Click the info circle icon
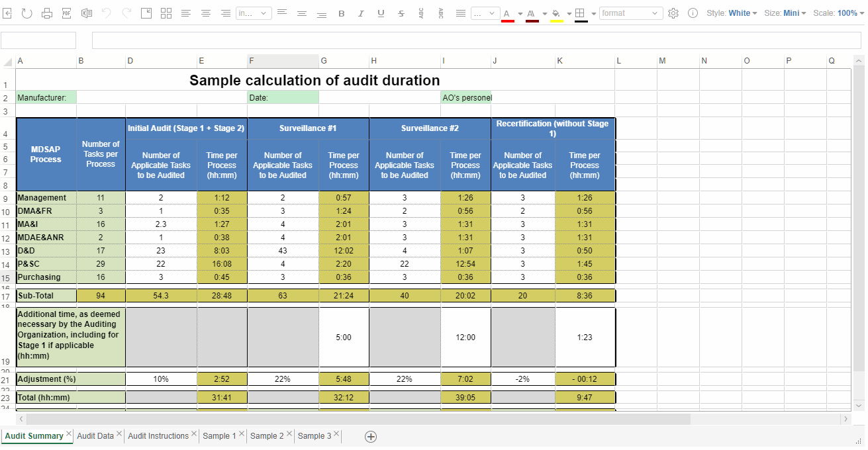Image resolution: width=868 pixels, height=450 pixels. point(693,13)
